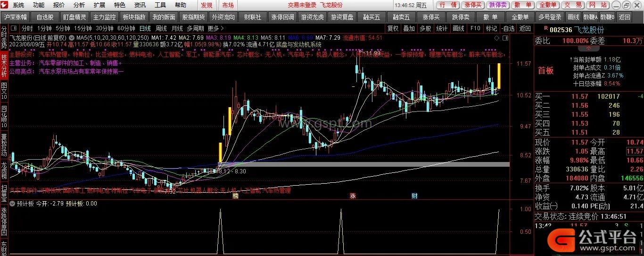Image resolution: width=644 pixels, height=256 pixels.
Task: Open the 技术分析 side tab
Action: point(4,66)
